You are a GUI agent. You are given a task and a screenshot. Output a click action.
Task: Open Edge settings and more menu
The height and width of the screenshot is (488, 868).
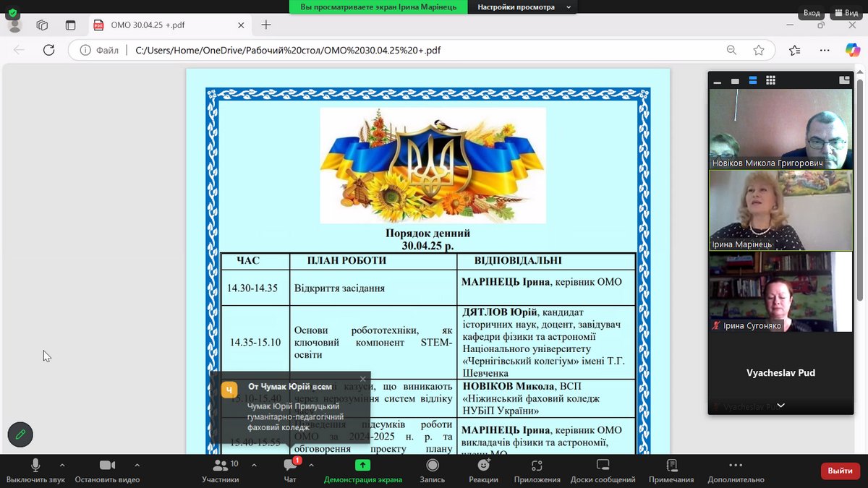[825, 51]
